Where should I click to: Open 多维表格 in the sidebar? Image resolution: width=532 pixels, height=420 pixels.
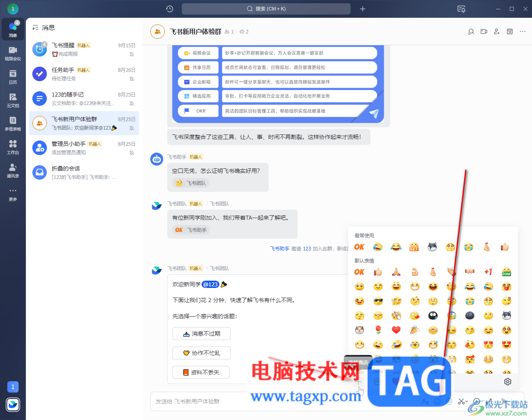[13, 124]
